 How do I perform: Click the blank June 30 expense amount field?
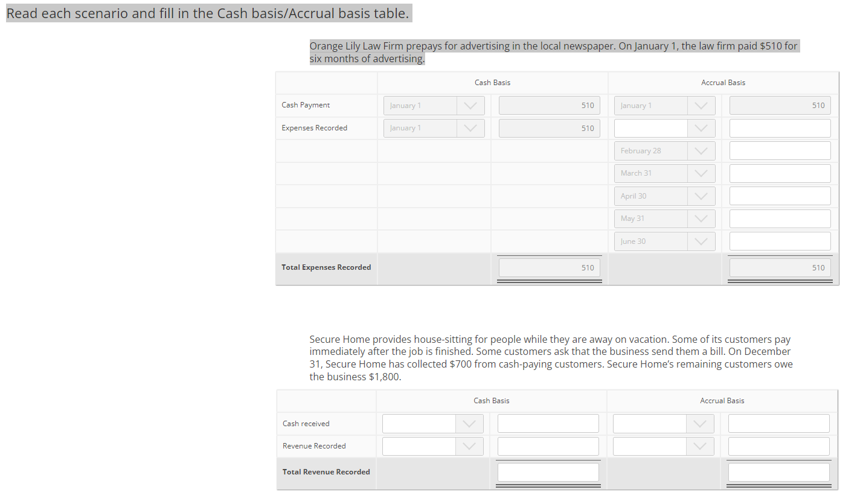coord(780,241)
